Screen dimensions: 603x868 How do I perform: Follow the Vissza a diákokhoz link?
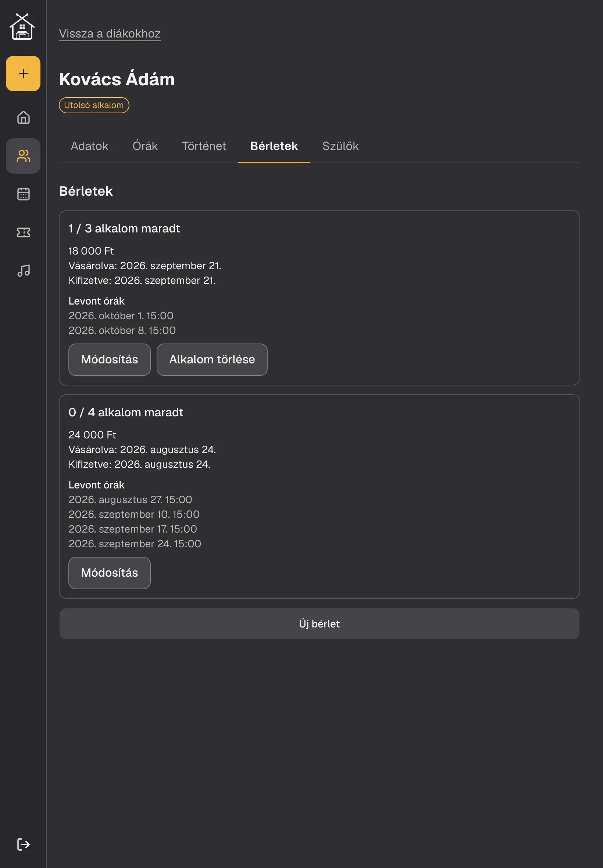(110, 33)
